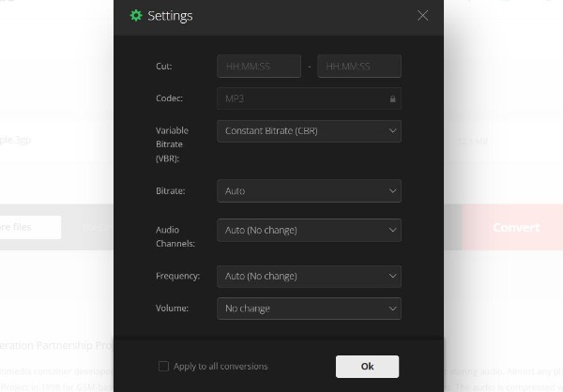
Task: Enable Apply to all conversions checkbox
Action: 163,366
